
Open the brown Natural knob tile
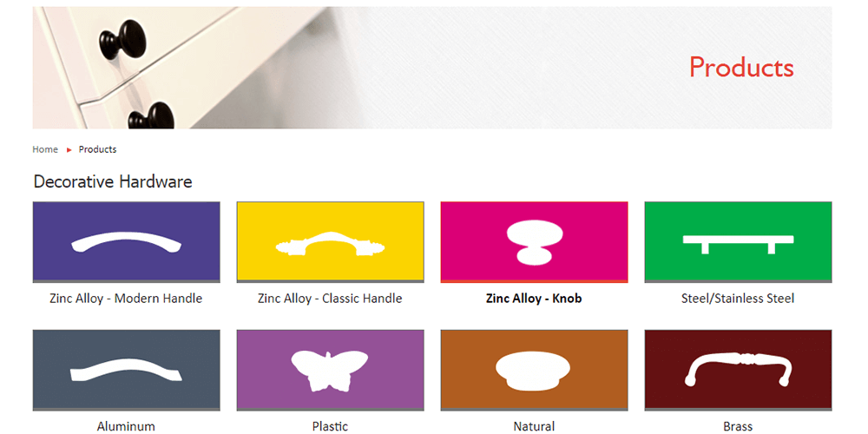[x=534, y=371]
